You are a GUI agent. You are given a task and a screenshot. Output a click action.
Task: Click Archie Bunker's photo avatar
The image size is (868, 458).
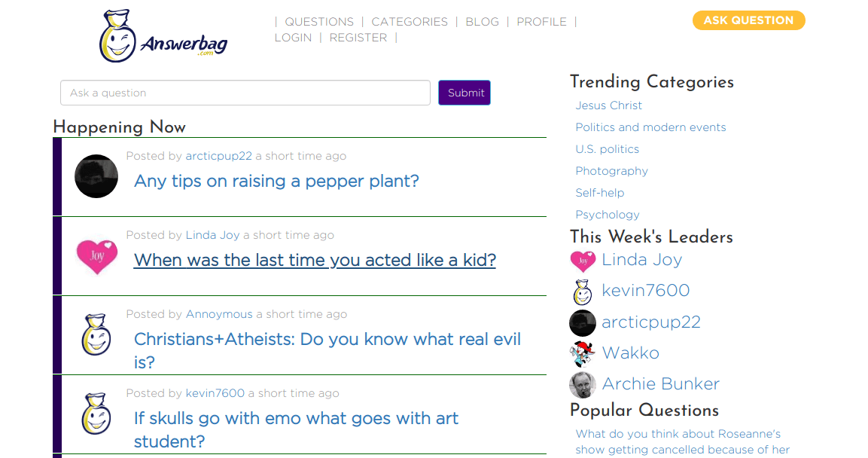(x=583, y=385)
